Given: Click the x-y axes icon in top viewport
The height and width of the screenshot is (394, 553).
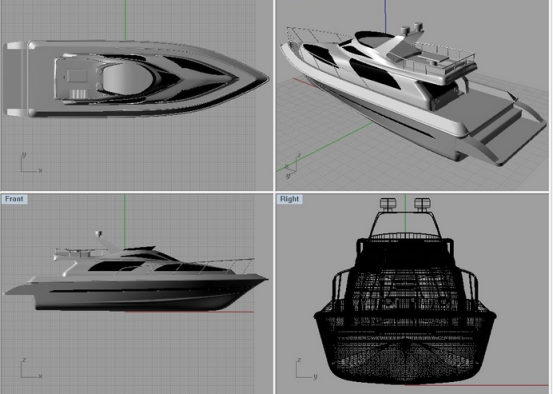Looking at the screenshot, I should [31, 163].
